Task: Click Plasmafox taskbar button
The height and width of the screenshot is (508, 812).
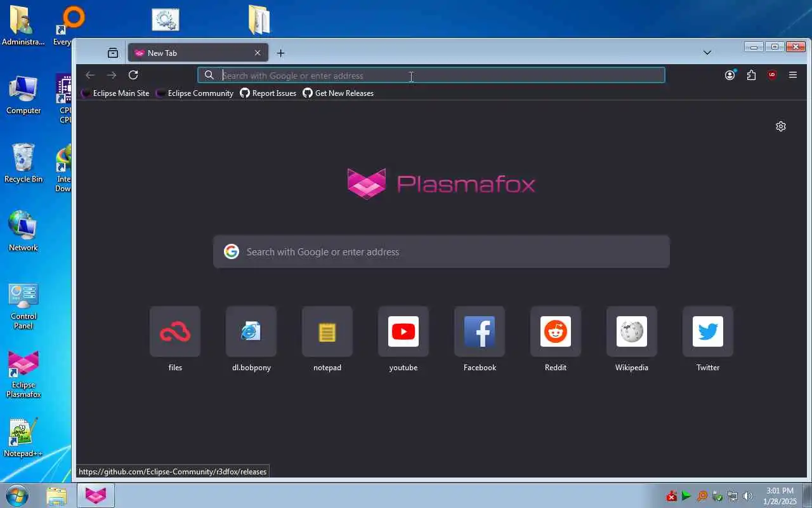Action: pyautogui.click(x=96, y=495)
